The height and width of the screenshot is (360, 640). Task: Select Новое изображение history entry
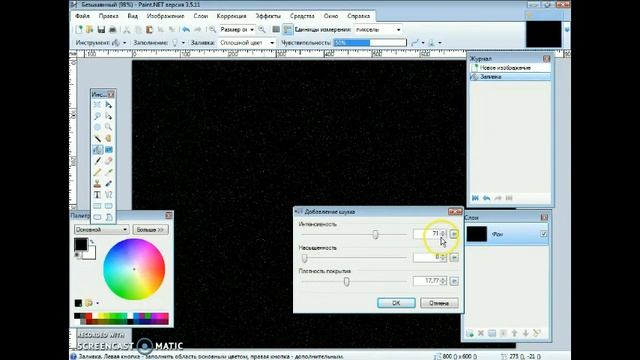point(510,68)
